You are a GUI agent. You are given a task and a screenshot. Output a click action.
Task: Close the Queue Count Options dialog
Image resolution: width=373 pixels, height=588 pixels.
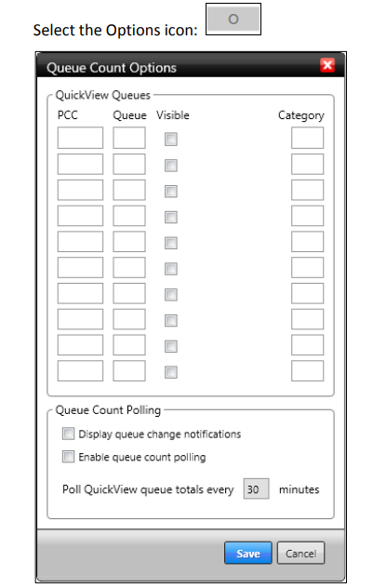327,65
